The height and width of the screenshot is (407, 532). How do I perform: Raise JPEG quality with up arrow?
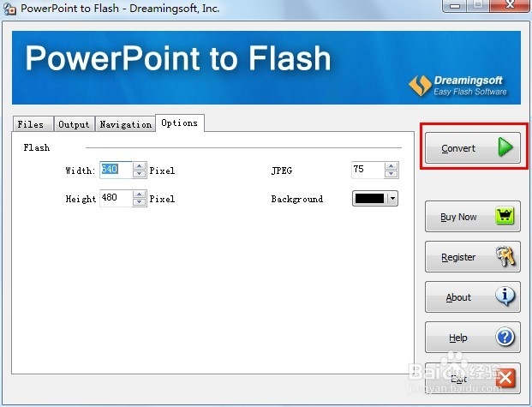coord(392,166)
